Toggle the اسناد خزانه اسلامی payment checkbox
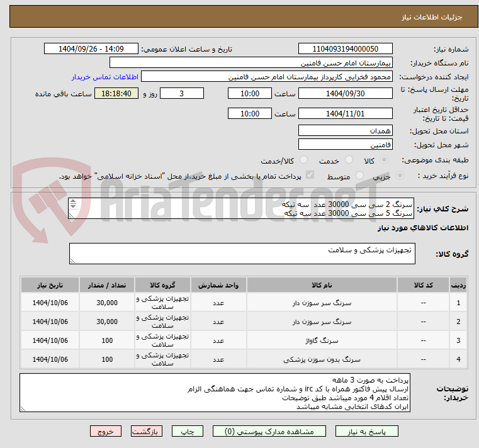 point(310,175)
